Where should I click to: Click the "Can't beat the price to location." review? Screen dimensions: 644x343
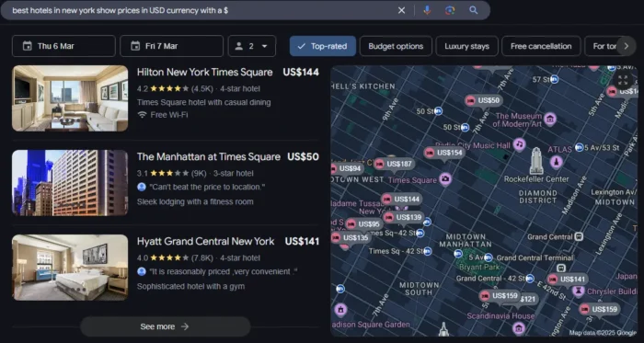point(207,187)
